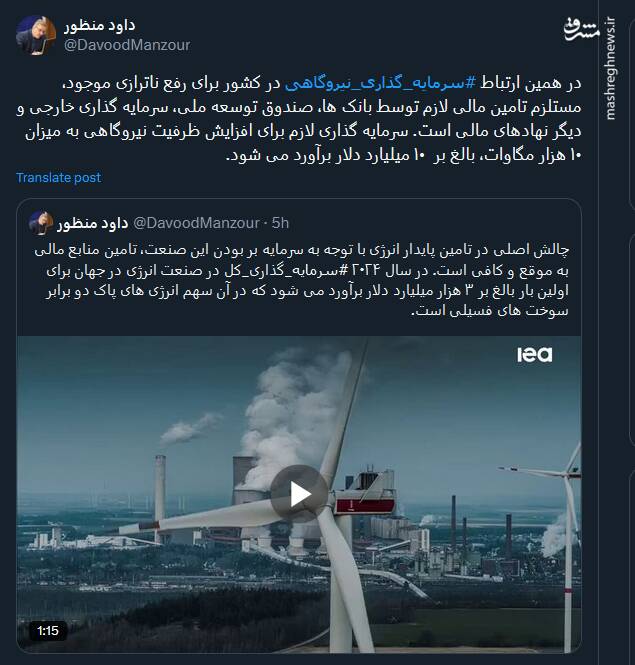635x665 pixels.
Task: Click the small avatar in the quoted post
Action: [x=41, y=222]
